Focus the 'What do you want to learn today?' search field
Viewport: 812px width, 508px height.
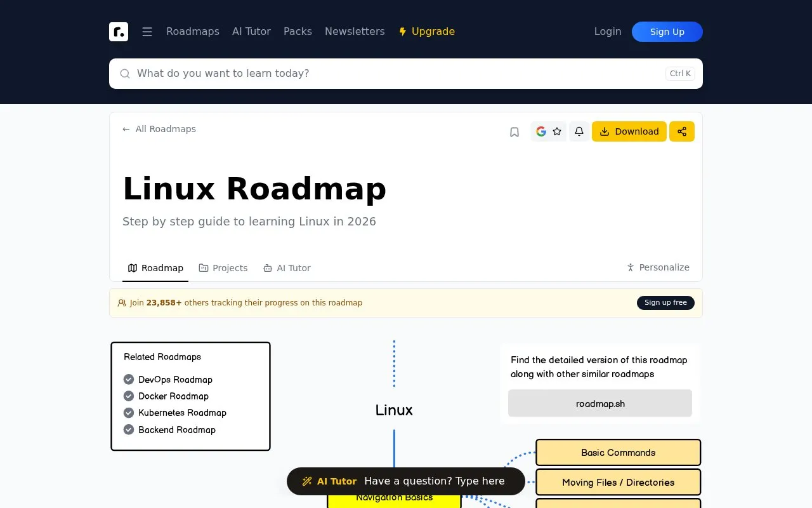tap(406, 74)
